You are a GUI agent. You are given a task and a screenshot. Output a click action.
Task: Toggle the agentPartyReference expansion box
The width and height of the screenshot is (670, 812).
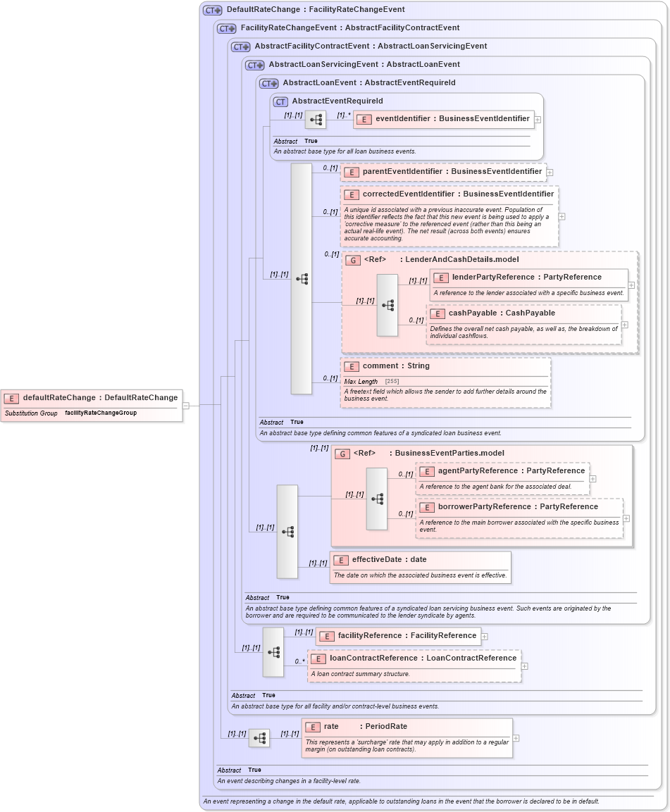tap(593, 478)
